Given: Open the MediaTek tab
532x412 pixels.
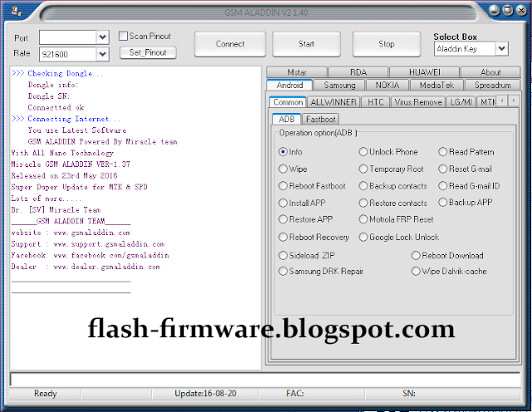Looking at the screenshot, I should (436, 85).
